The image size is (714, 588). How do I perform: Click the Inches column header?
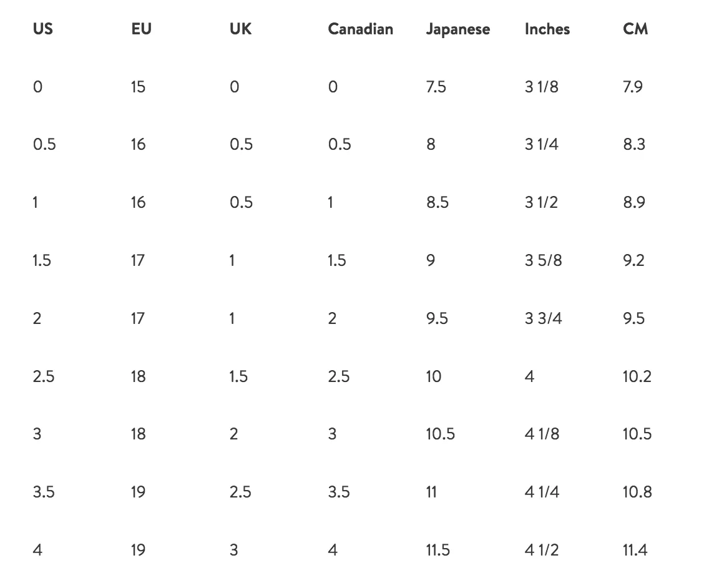coord(547,29)
